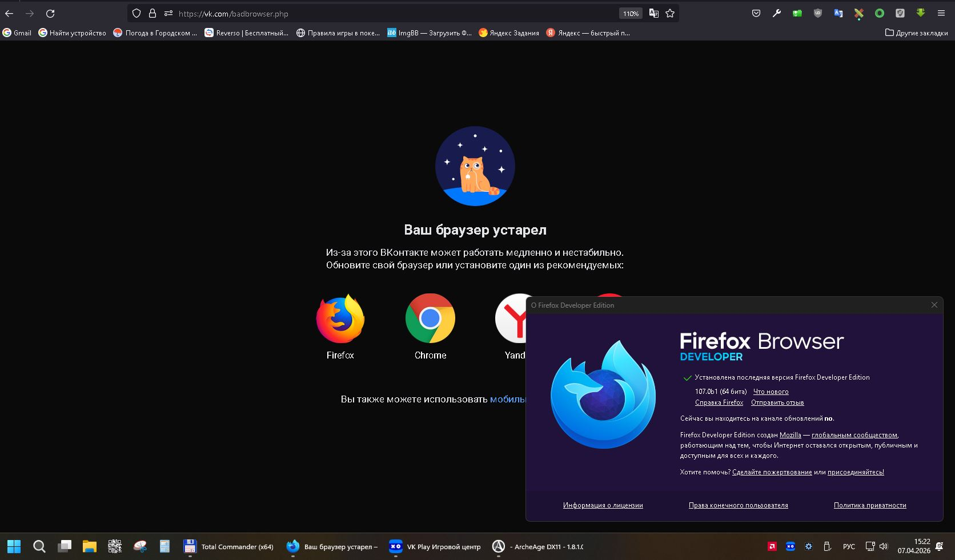Launch the QR code app on taskbar

115,547
